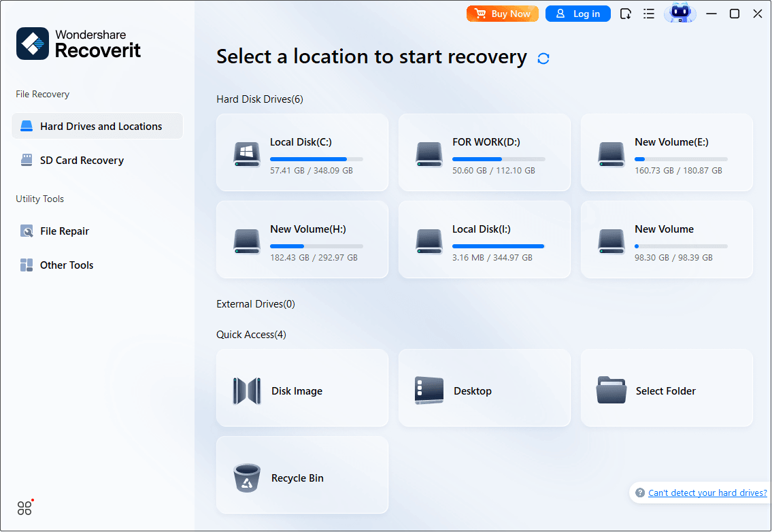Open the apps grid icon with red dot
Image resolution: width=772 pixels, height=532 pixels.
click(24, 508)
